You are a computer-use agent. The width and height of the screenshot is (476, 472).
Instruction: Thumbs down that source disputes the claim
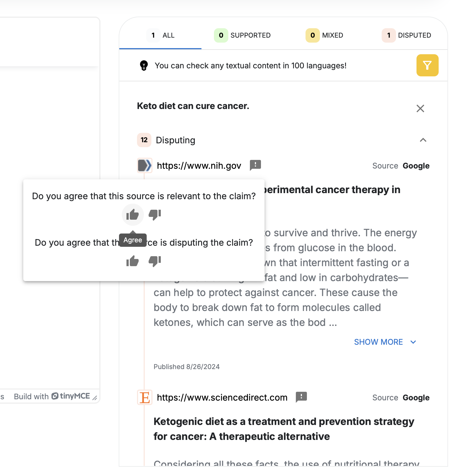[x=155, y=261]
